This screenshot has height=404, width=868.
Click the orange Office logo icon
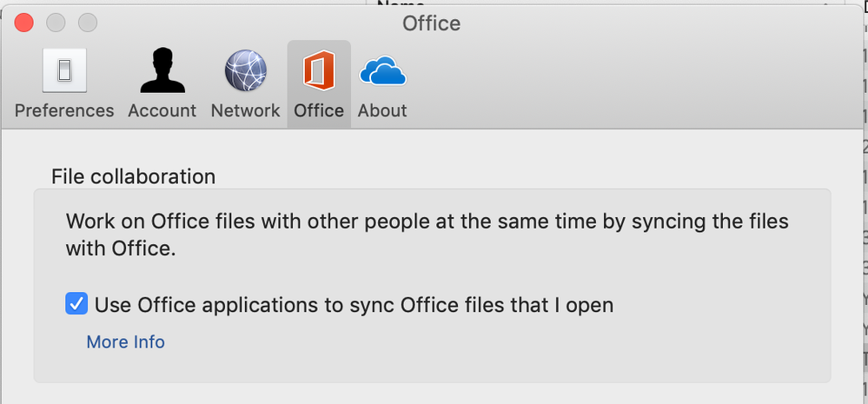coord(319,72)
